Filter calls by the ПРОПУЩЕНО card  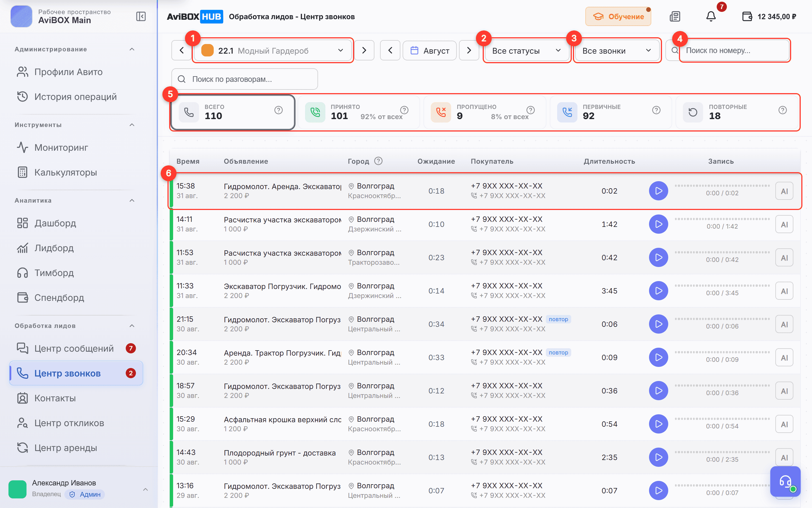coord(485,112)
